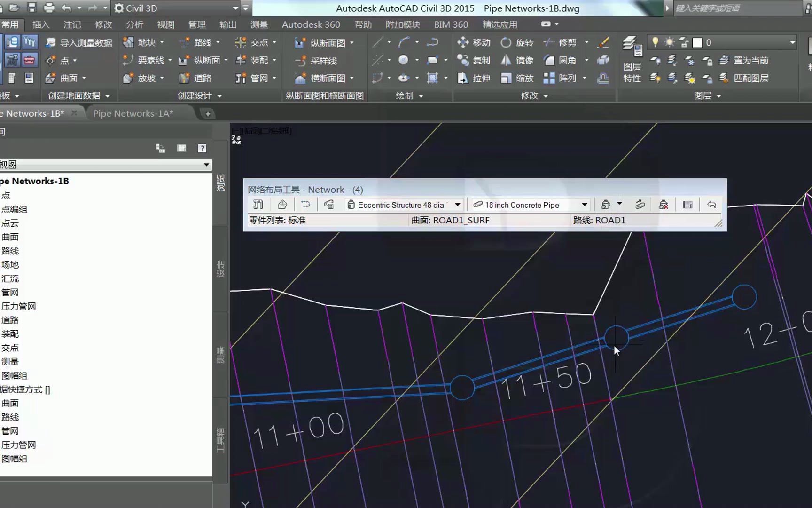
Task: Expand the 视图 dropdown in Toolspace panel
Action: [206, 165]
